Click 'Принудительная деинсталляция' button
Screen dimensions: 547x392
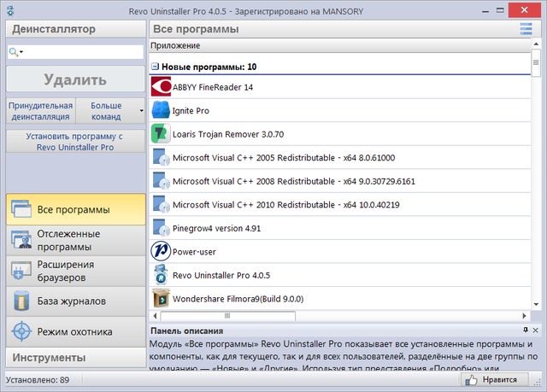click(40, 111)
